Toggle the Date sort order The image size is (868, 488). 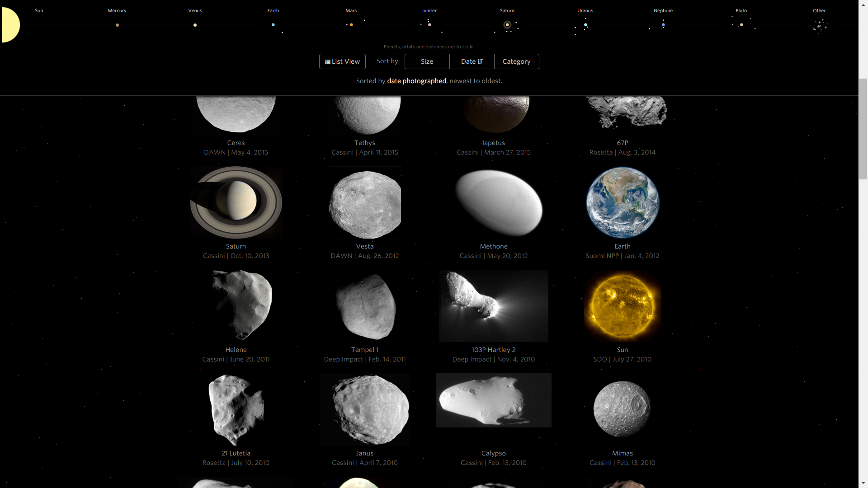coord(472,61)
